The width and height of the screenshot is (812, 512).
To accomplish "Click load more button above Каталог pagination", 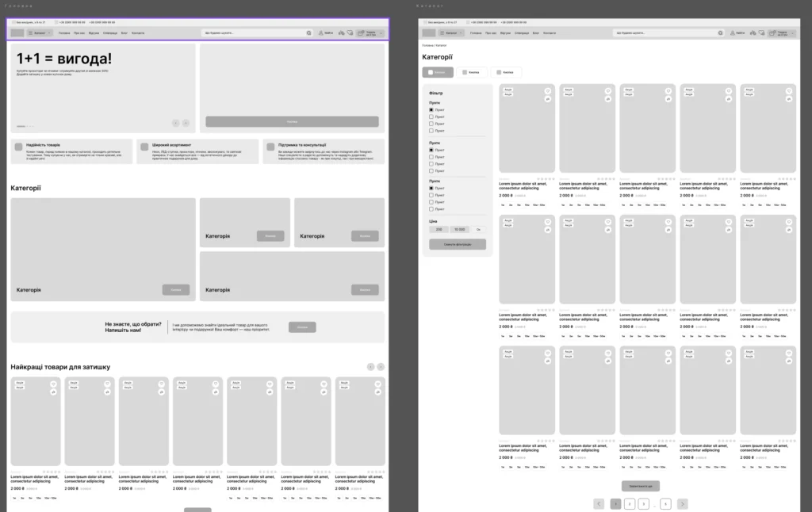I will point(641,486).
